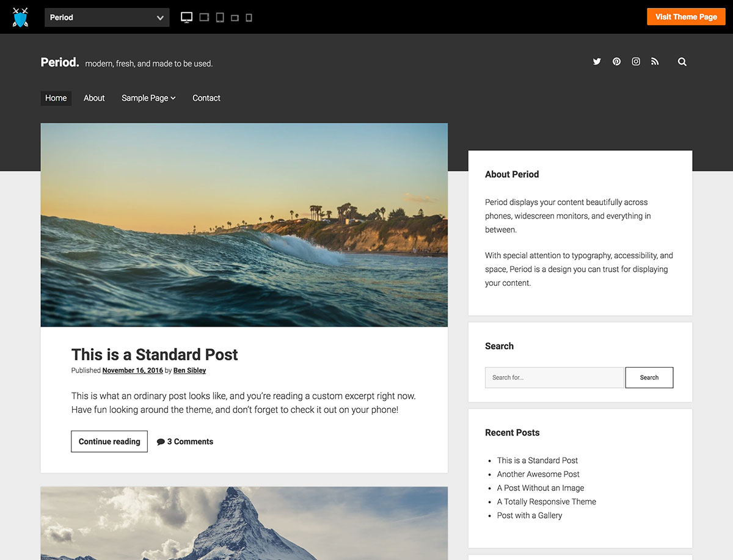The image size is (733, 560).
Task: Open the Pinterest social icon
Action: coord(616,62)
